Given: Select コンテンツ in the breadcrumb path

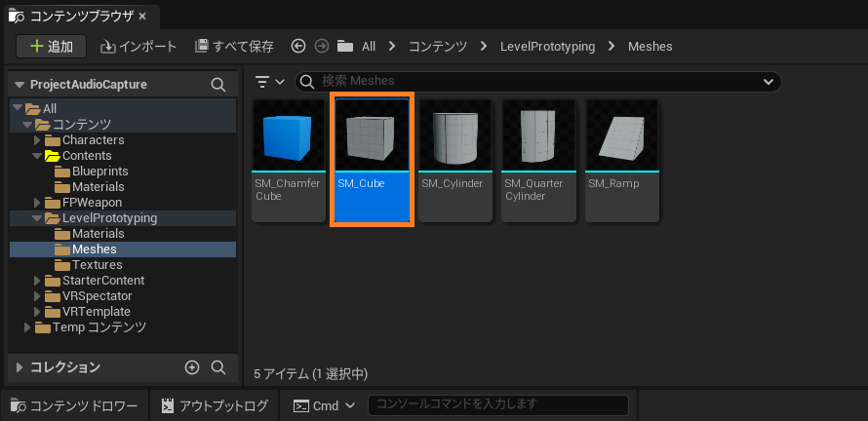Looking at the screenshot, I should tap(438, 47).
